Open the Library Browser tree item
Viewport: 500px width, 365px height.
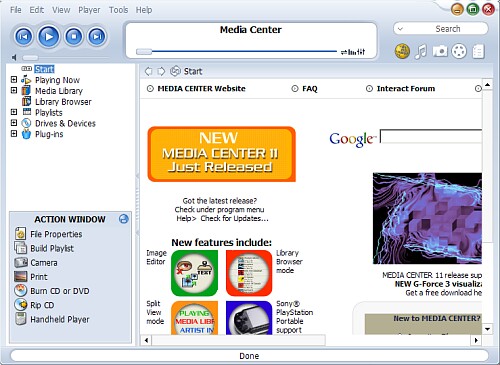click(x=63, y=102)
